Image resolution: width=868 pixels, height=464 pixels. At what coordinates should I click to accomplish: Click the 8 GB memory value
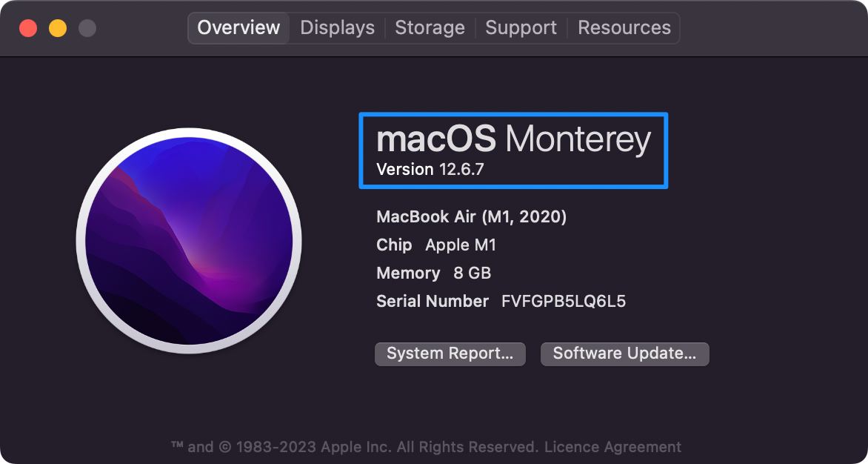pyautogui.click(x=473, y=273)
